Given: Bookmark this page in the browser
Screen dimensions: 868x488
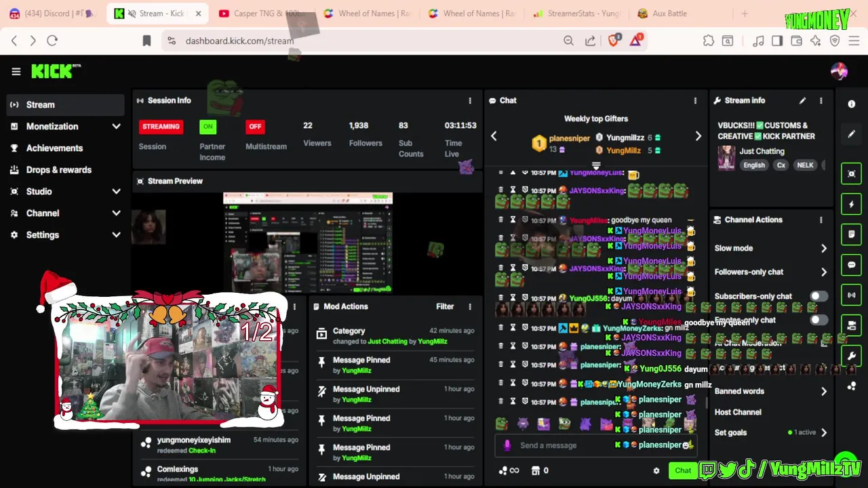Looking at the screenshot, I should click(146, 41).
